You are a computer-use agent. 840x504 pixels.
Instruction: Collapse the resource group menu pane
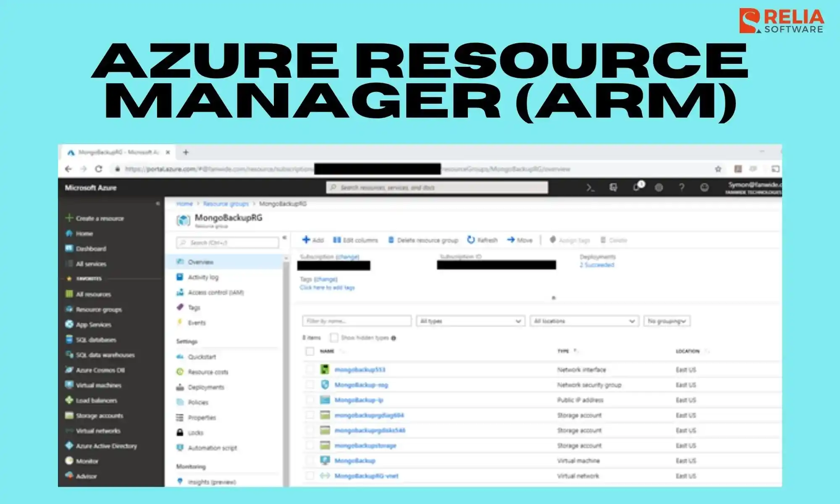coord(284,238)
